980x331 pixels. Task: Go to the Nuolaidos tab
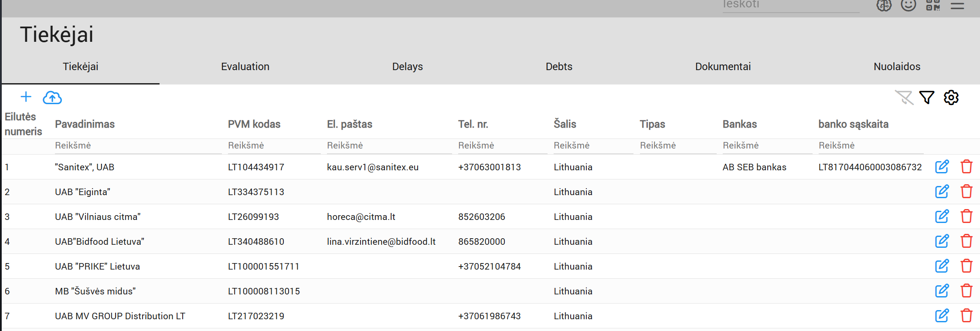coord(897,67)
